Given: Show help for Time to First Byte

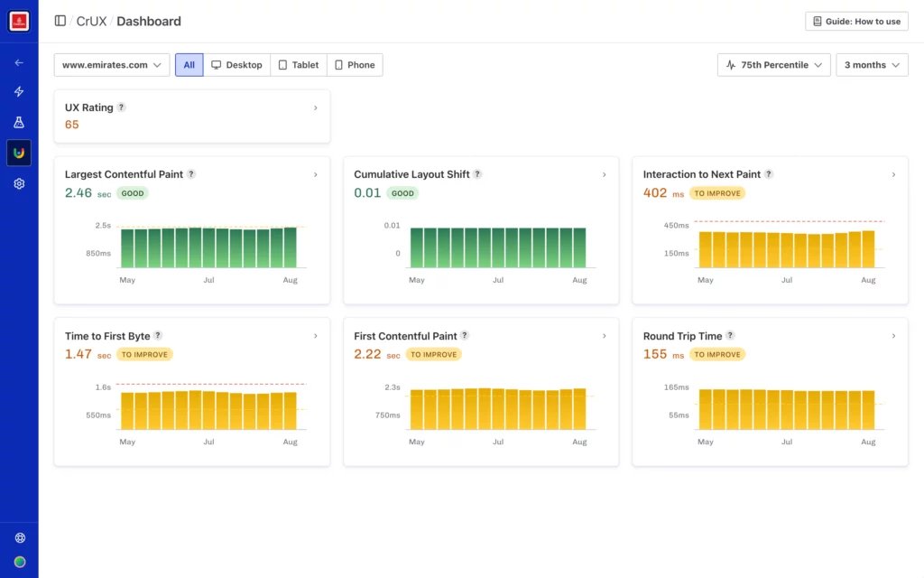Looking at the screenshot, I should point(158,336).
